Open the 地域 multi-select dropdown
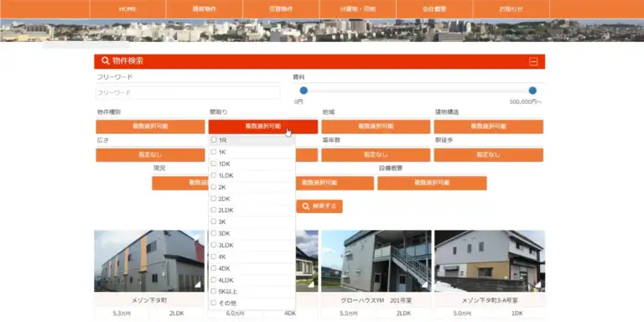This screenshot has height=322, width=644. [376, 127]
